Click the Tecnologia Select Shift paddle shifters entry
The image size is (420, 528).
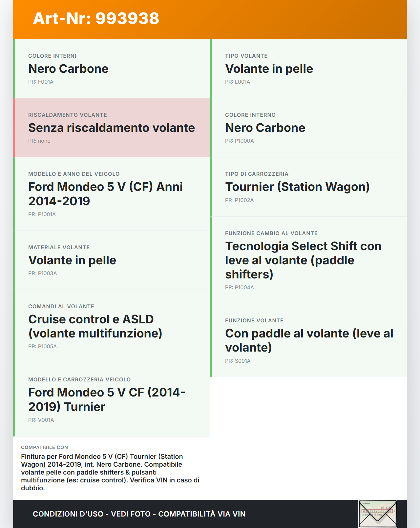303,260
